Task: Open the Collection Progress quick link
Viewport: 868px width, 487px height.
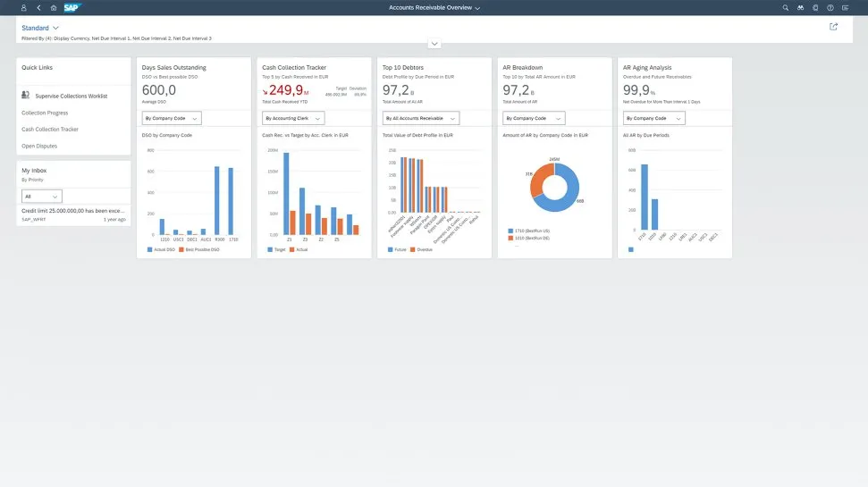Action: click(x=45, y=113)
